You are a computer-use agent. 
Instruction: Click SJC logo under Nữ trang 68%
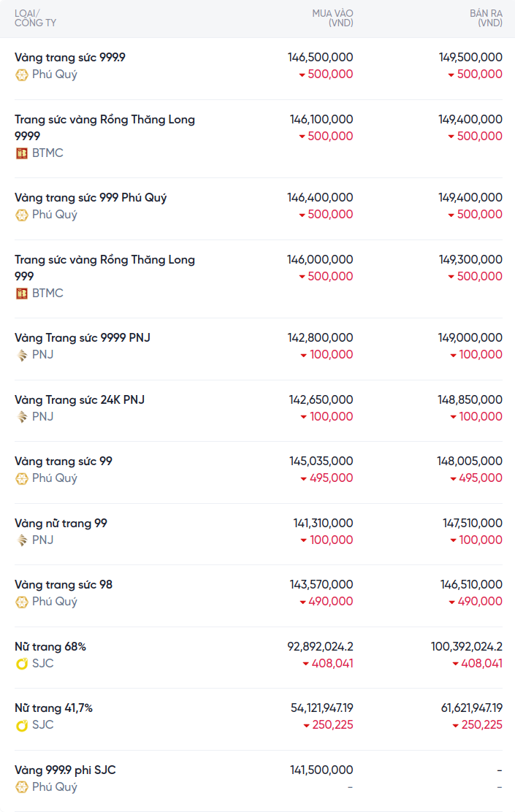point(22,664)
